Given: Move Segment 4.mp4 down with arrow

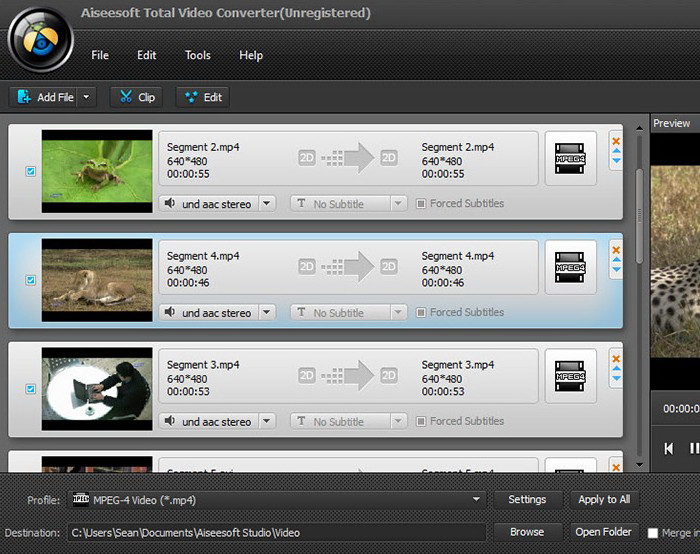Looking at the screenshot, I should point(617,270).
